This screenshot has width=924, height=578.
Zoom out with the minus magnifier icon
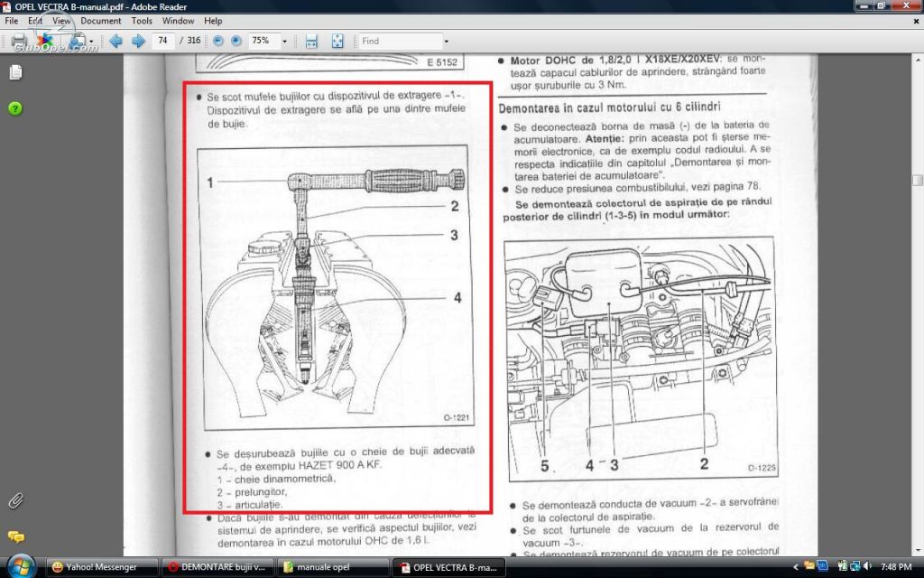(x=218, y=41)
